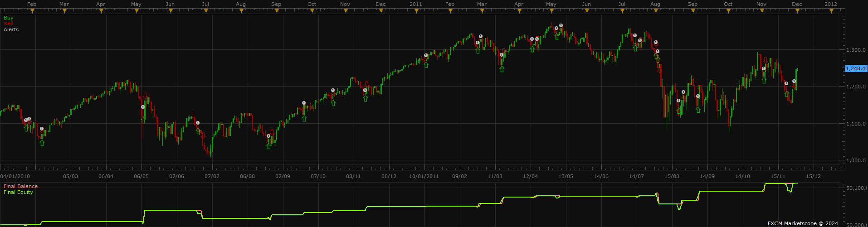Click the green Buy arrow in mid-October 2010
This screenshot has height=227, width=868.
[333, 103]
